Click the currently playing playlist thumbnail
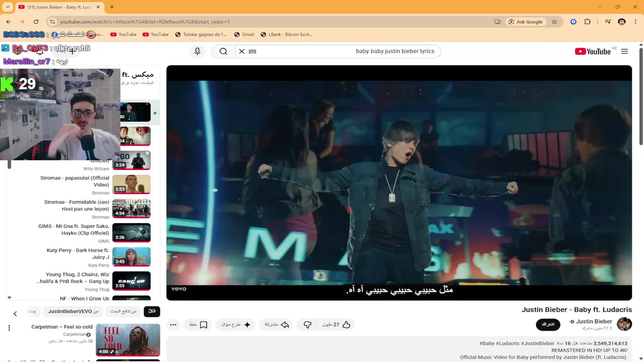 [135, 112]
